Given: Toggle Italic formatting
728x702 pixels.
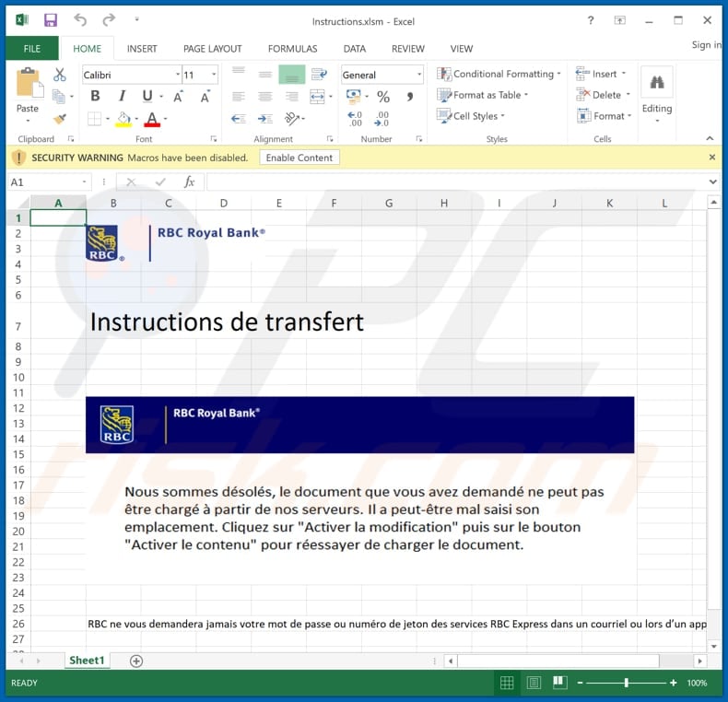Looking at the screenshot, I should [122, 96].
